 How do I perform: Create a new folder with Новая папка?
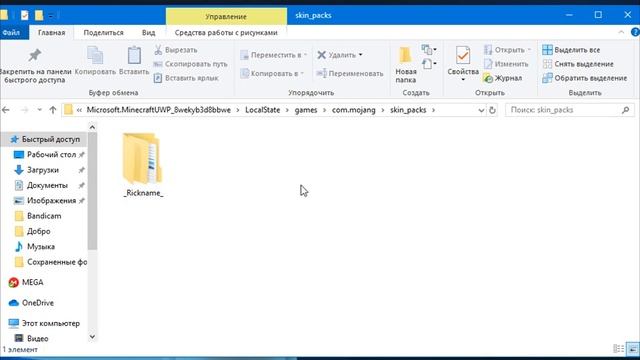(405, 65)
